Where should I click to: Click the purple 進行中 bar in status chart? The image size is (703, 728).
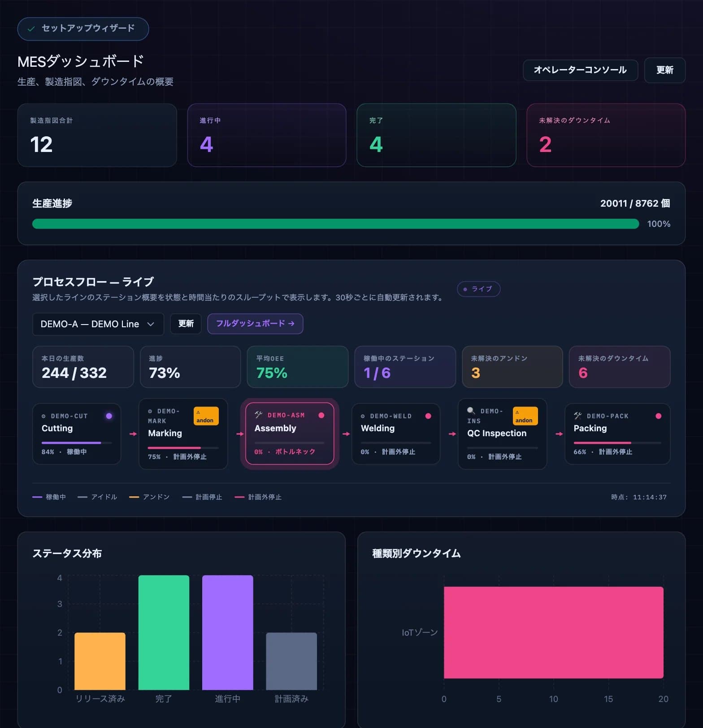coord(227,633)
